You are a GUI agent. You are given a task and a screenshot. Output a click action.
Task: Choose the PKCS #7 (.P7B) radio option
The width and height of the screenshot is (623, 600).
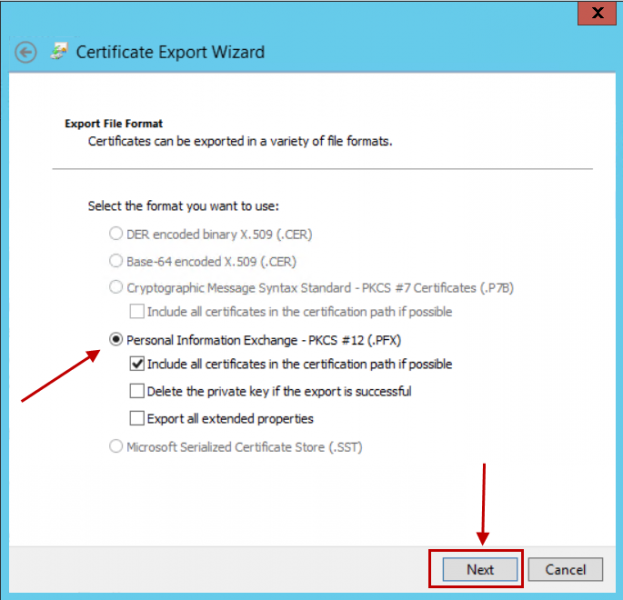[116, 289]
